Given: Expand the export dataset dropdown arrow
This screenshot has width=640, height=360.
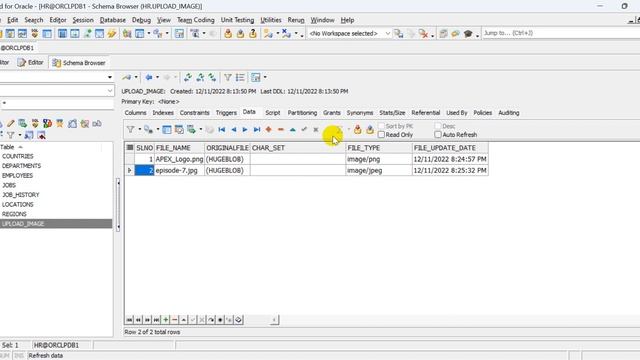Looking at the screenshot, I should coord(200,130).
